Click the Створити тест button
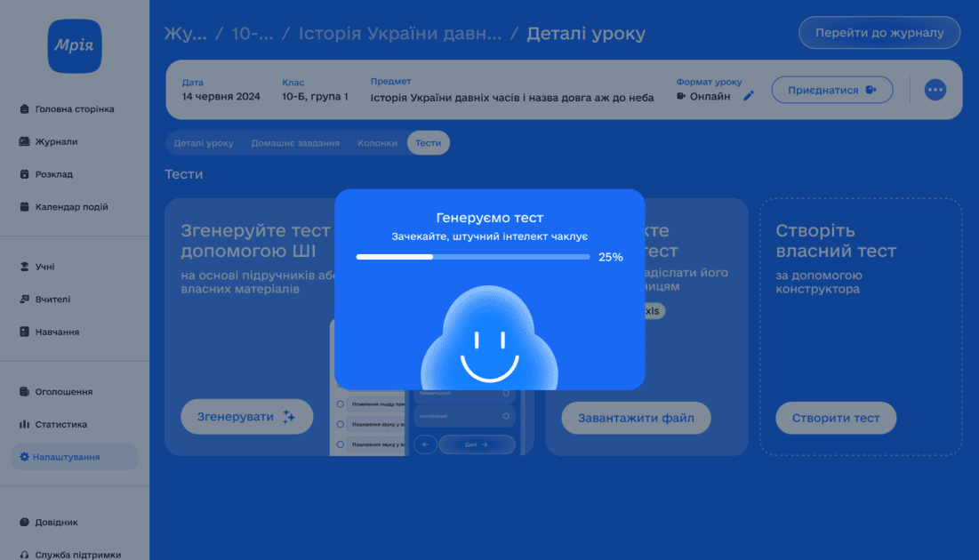 coord(836,418)
